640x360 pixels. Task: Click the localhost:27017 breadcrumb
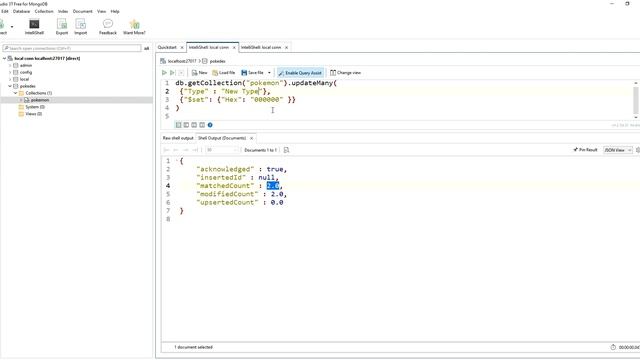[182, 61]
